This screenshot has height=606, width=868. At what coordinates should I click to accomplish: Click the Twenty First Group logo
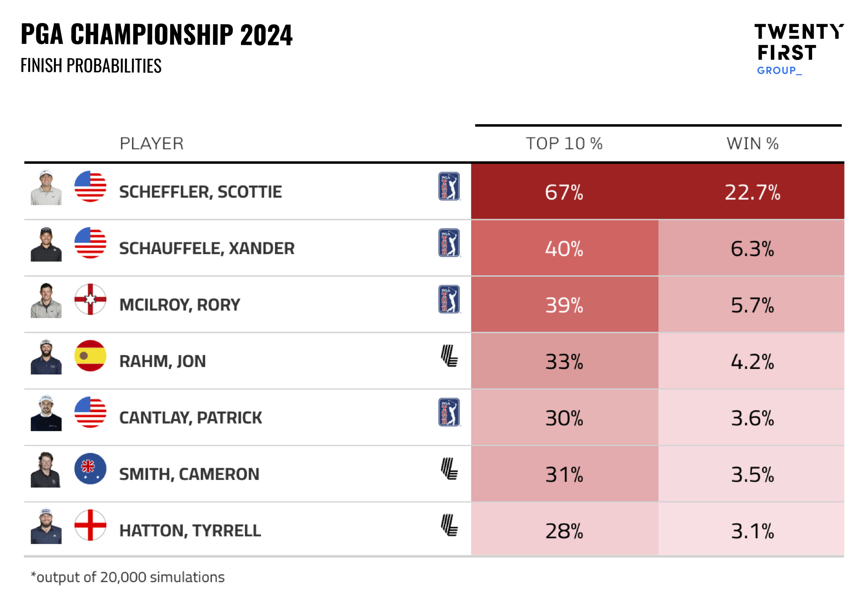(798, 49)
